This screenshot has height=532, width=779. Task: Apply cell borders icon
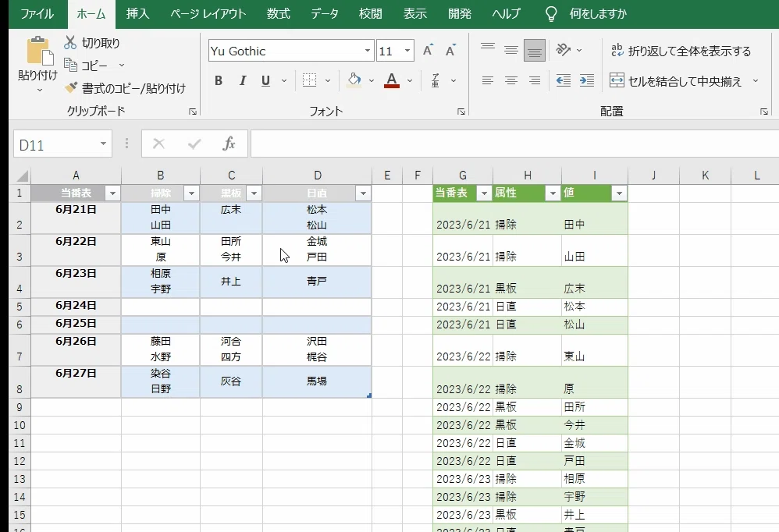[310, 80]
